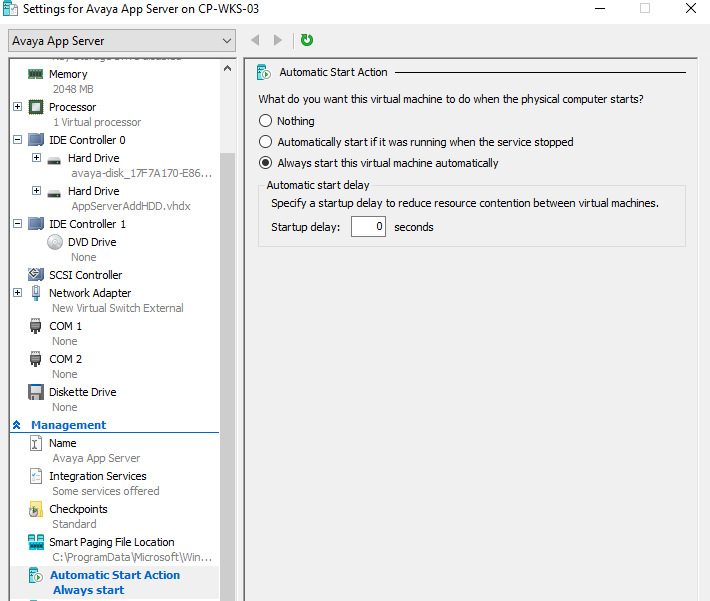
Task: Open Integration Services settings
Action: click(x=98, y=476)
